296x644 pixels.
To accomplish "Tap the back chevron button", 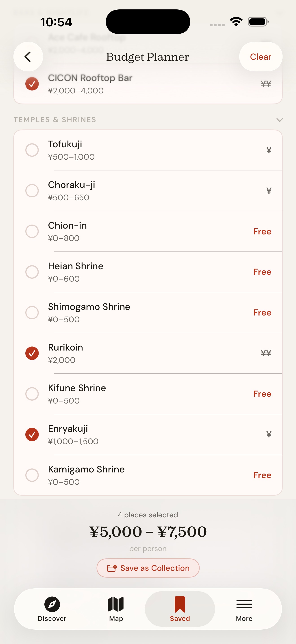I will [28, 57].
